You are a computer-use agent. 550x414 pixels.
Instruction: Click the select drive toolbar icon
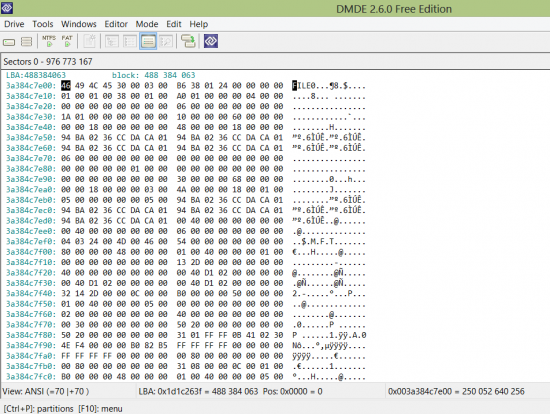[x=9, y=42]
